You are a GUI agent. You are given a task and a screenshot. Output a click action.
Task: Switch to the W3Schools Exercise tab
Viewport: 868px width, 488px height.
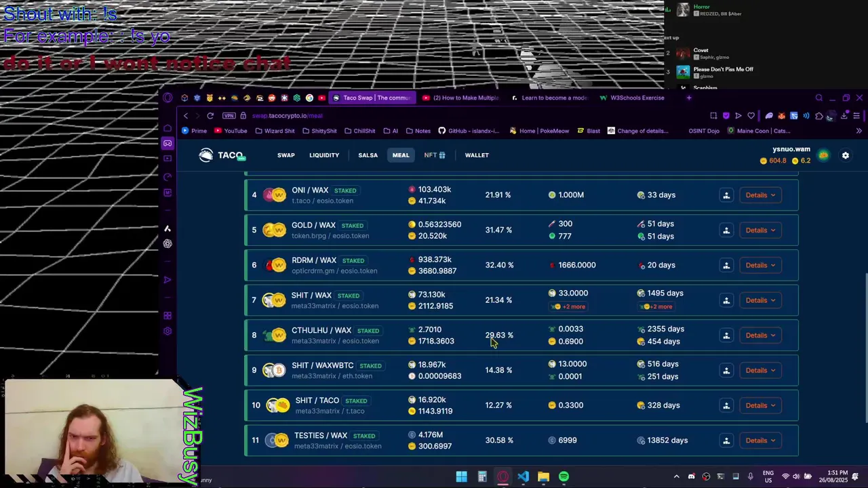tap(631, 98)
